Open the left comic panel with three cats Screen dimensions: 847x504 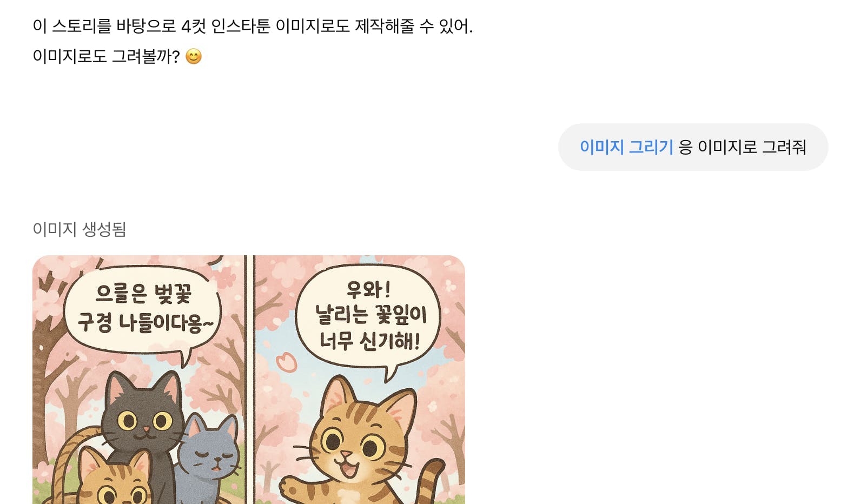pos(138,380)
